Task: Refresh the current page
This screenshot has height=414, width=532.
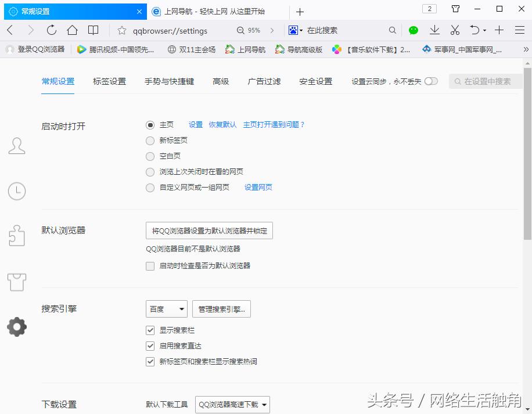Action: pos(51,30)
